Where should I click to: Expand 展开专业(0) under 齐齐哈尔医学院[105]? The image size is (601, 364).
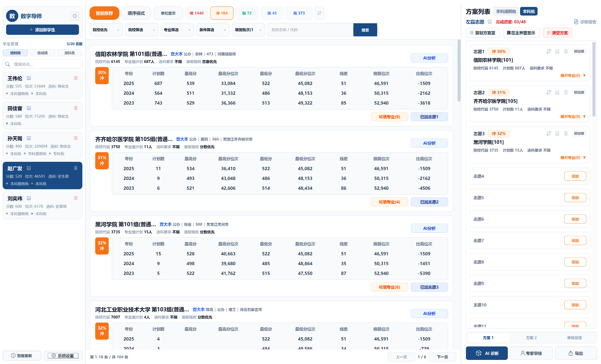tap(573, 117)
